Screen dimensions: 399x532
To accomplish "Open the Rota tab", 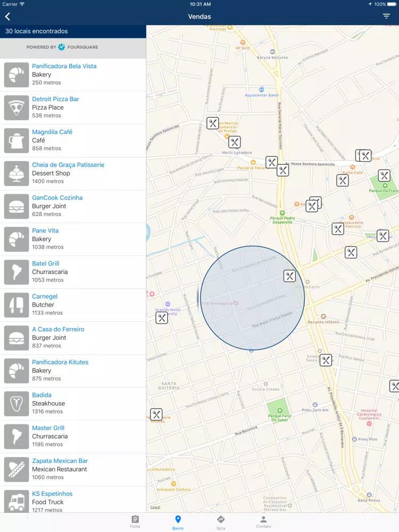I will point(221,522).
